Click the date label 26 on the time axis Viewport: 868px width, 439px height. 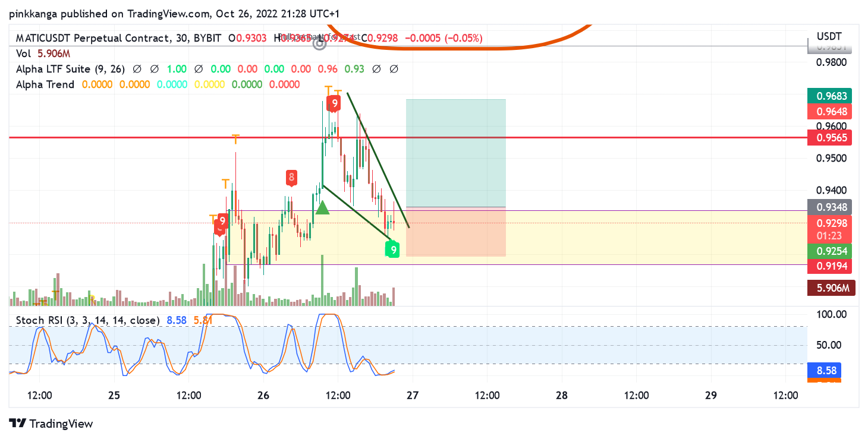263,396
